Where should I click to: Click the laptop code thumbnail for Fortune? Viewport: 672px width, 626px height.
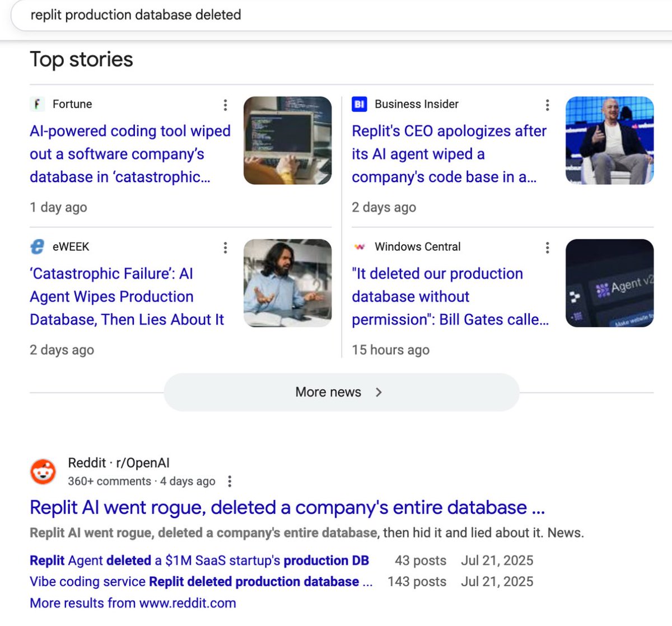tap(287, 141)
